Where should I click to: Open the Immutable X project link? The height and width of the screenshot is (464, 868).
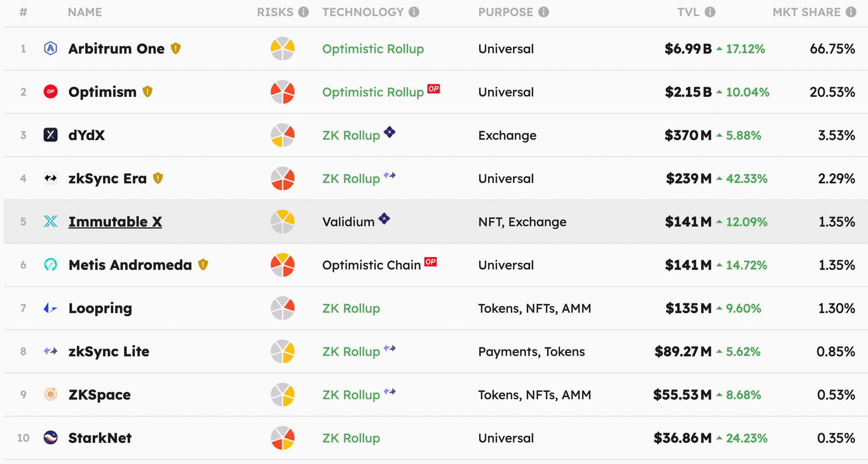tap(115, 222)
